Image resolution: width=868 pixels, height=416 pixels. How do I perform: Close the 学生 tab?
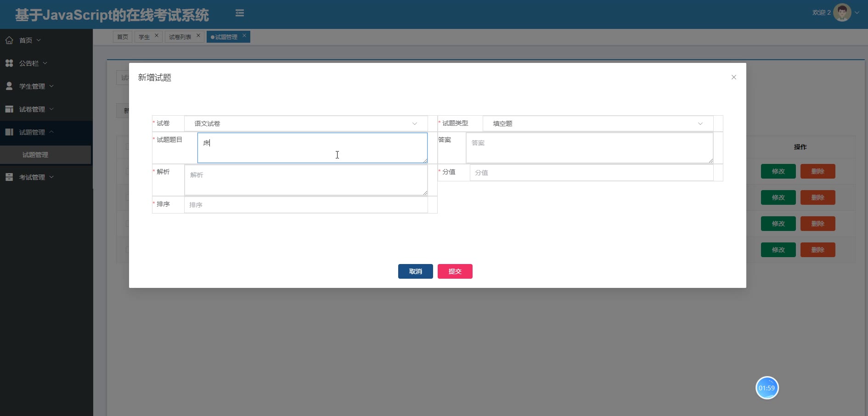coord(157,35)
